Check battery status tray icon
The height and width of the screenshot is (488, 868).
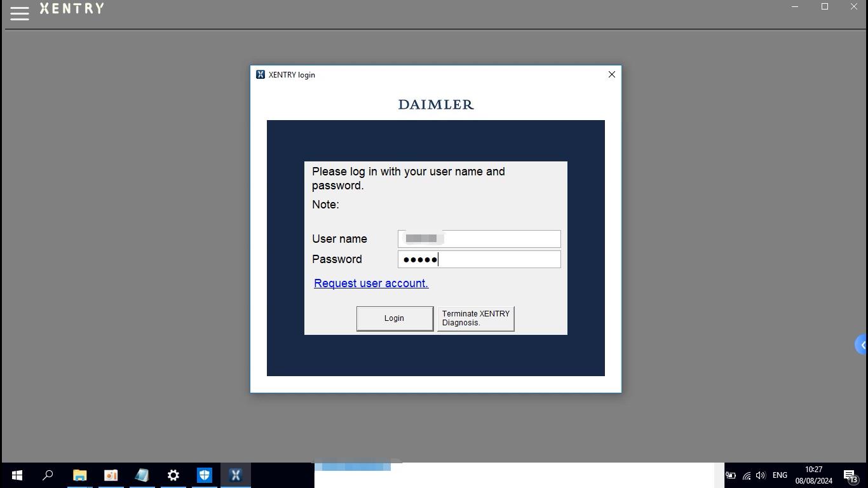pos(731,475)
